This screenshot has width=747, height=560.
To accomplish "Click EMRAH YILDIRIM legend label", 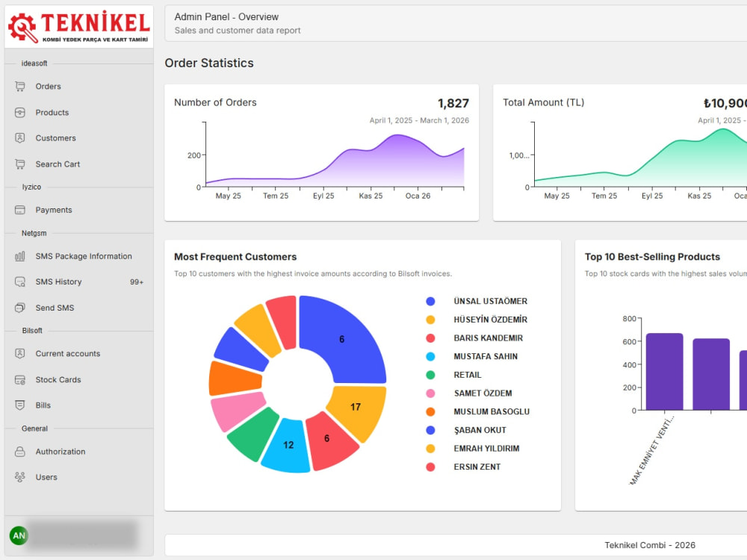I will [x=486, y=449].
